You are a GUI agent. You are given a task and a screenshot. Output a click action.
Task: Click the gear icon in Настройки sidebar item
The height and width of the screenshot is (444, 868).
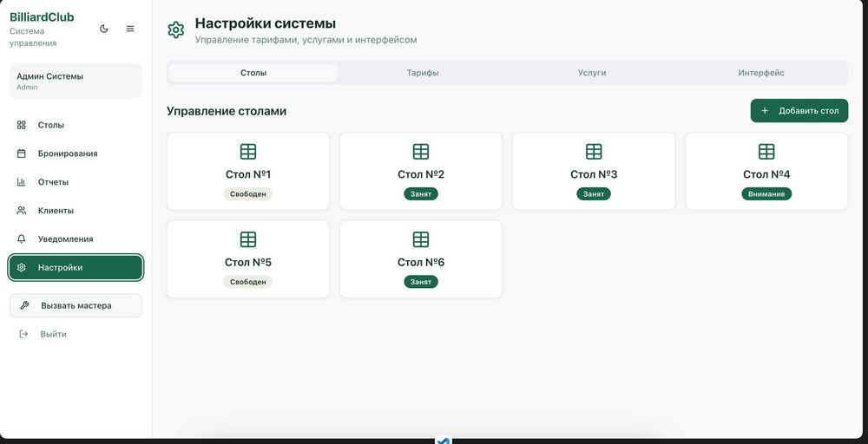(22, 268)
